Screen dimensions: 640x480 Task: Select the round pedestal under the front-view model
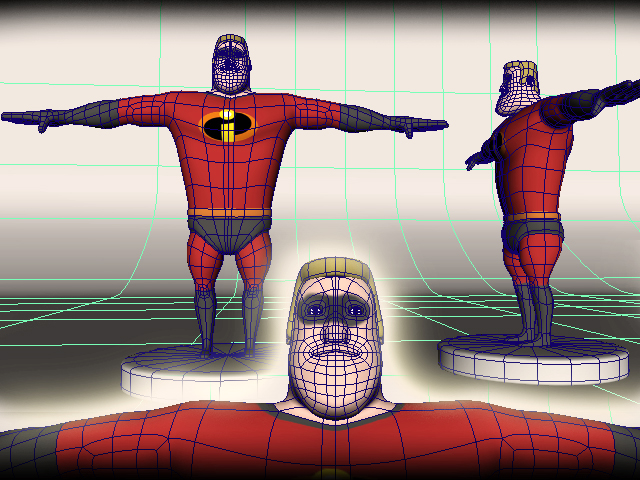click(200, 370)
